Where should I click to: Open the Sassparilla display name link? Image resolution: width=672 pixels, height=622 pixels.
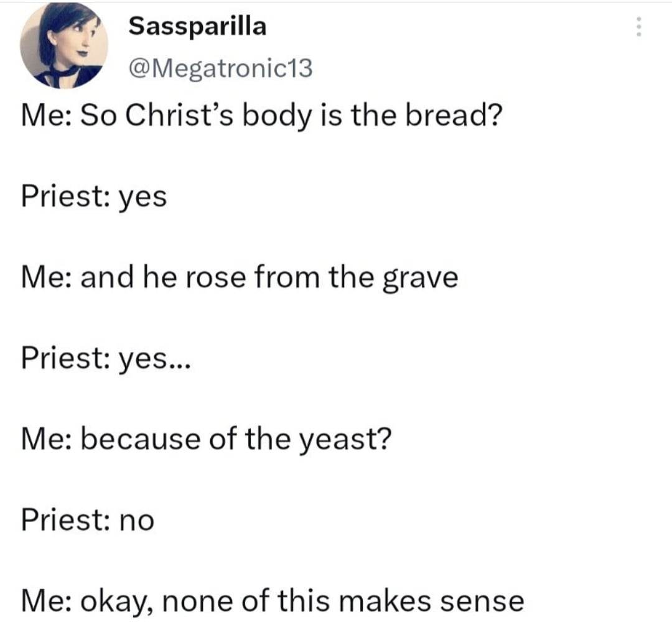coord(198,26)
